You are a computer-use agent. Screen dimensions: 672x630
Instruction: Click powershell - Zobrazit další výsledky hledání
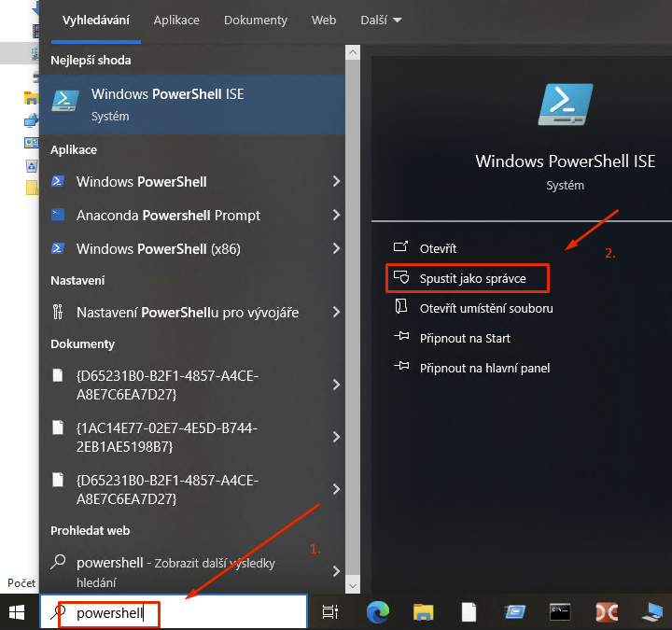coord(192,572)
